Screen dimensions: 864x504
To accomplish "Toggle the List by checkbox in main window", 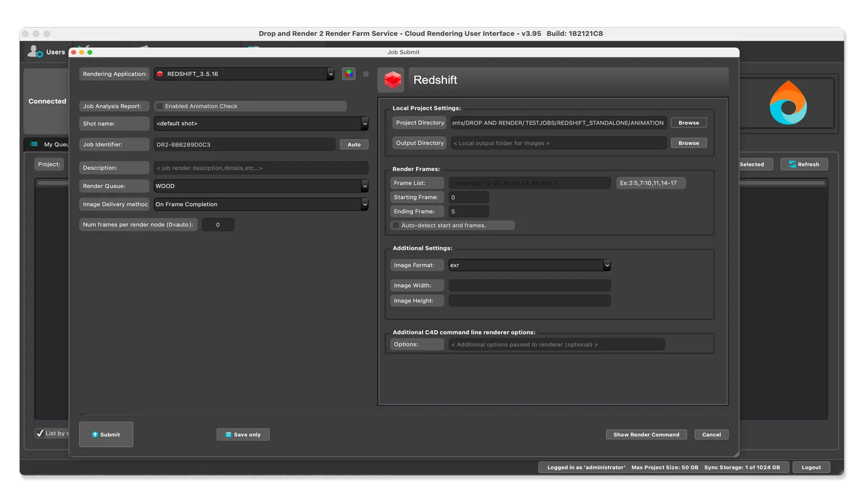I will click(39, 433).
